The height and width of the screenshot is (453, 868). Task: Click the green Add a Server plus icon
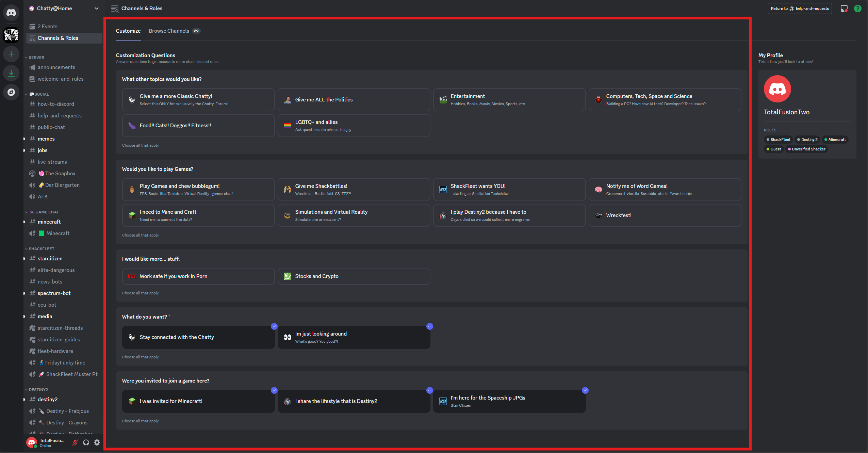11,54
